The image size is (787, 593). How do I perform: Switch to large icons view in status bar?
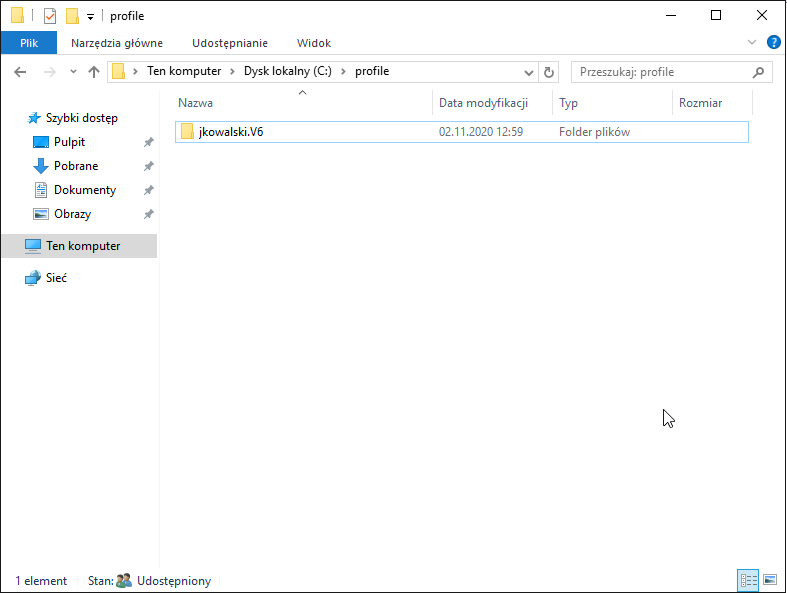point(770,580)
